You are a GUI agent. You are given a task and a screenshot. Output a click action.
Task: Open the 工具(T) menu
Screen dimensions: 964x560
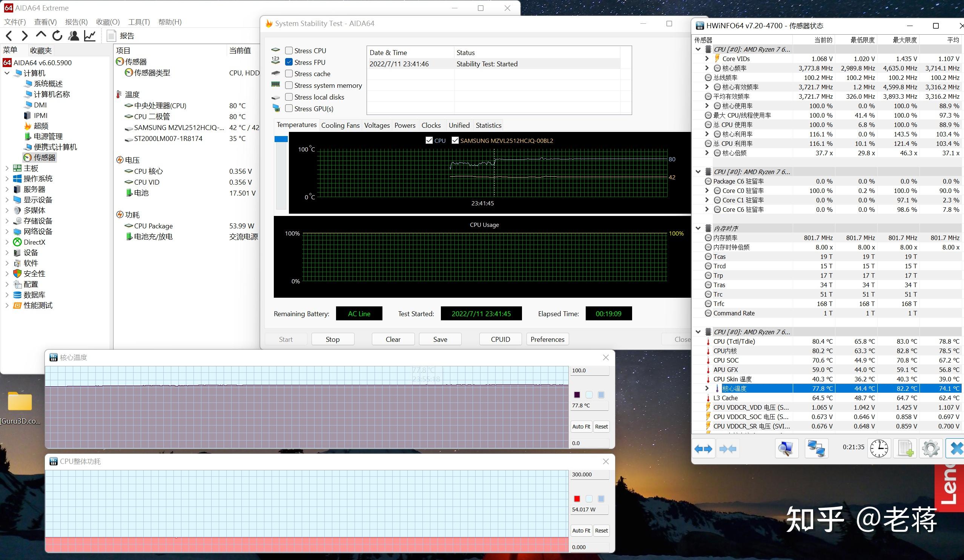[139, 22]
